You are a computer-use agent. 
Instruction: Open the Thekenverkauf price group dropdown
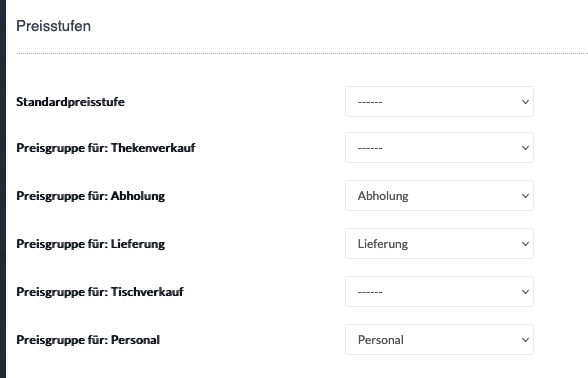coord(439,147)
